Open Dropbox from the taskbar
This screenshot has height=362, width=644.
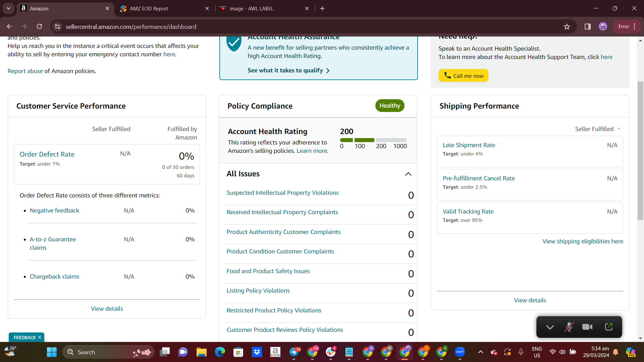tap(257, 352)
